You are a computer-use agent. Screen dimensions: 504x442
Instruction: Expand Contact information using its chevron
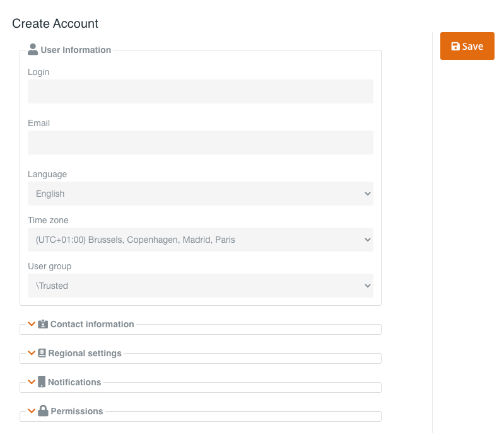[32, 324]
